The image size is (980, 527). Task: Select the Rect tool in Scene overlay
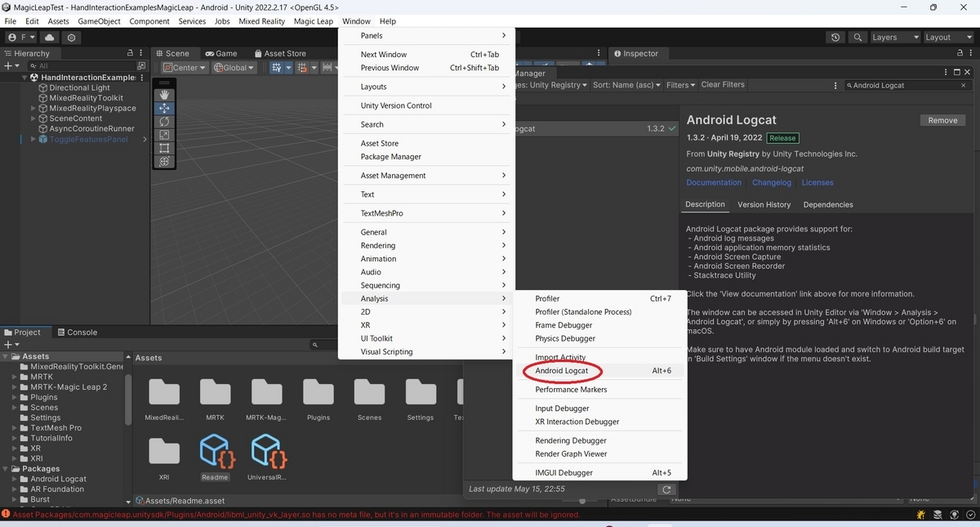point(164,148)
